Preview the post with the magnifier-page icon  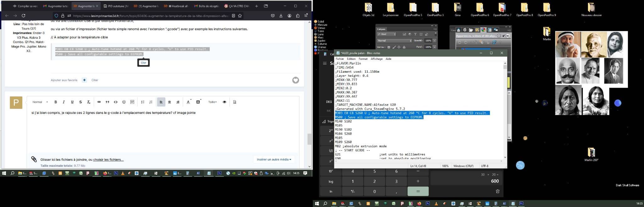pyautogui.click(x=235, y=102)
